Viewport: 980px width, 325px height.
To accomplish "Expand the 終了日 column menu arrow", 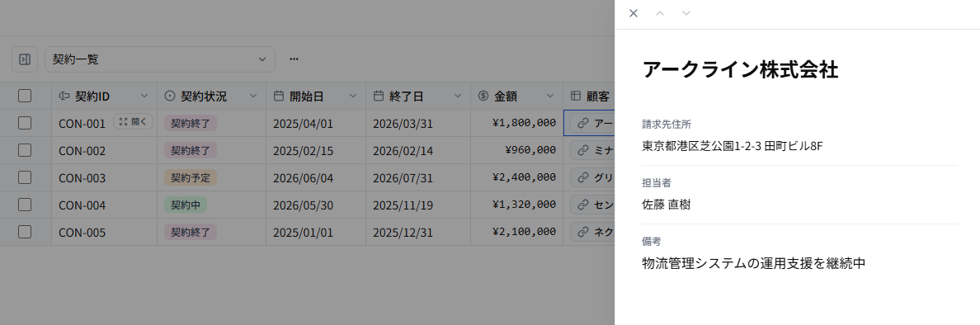I will [x=458, y=97].
